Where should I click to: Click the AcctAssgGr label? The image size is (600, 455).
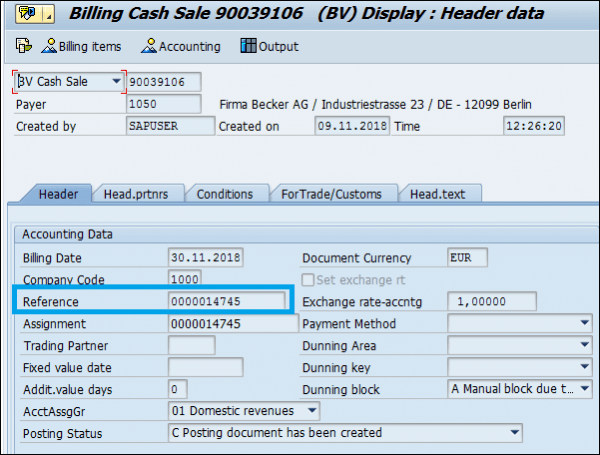pos(54,412)
